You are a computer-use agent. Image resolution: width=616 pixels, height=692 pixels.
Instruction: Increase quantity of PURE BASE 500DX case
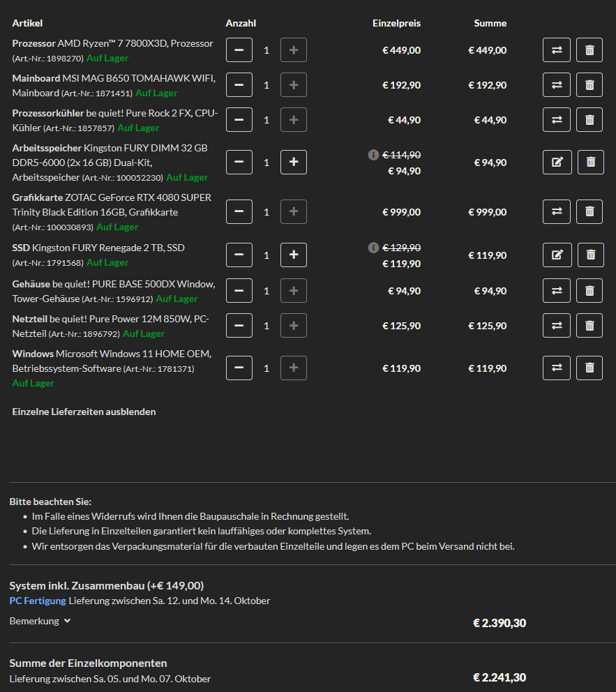294,290
